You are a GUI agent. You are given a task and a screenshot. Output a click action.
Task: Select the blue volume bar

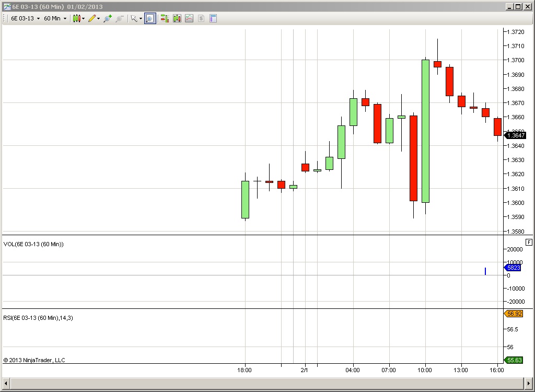485,271
